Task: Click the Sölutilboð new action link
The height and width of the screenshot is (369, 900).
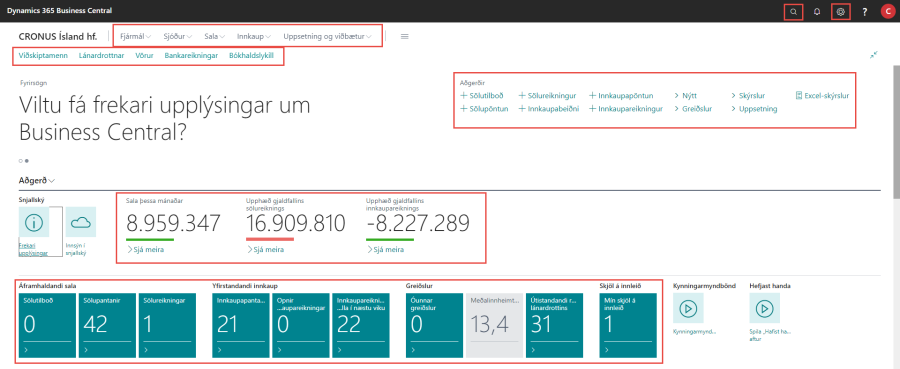Action: (482, 95)
